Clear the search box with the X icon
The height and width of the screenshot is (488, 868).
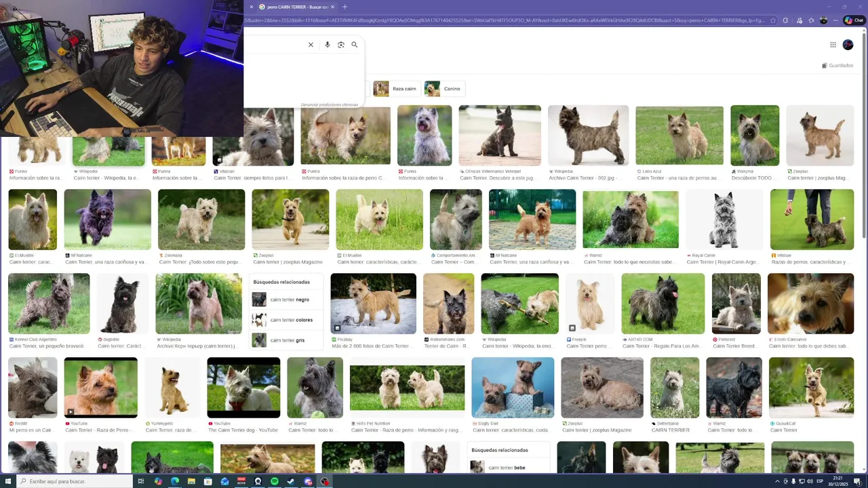tap(311, 45)
